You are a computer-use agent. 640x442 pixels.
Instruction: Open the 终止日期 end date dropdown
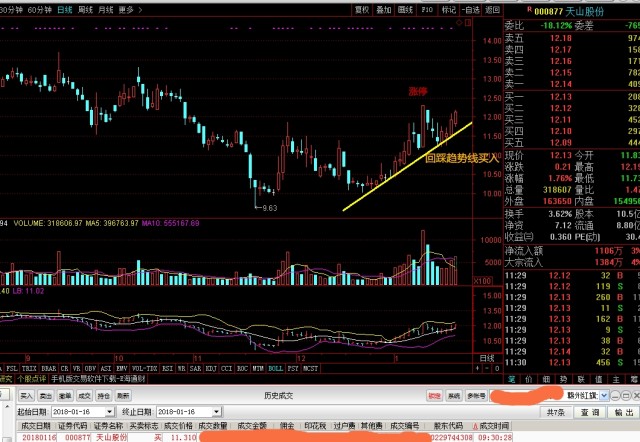[x=216, y=412]
